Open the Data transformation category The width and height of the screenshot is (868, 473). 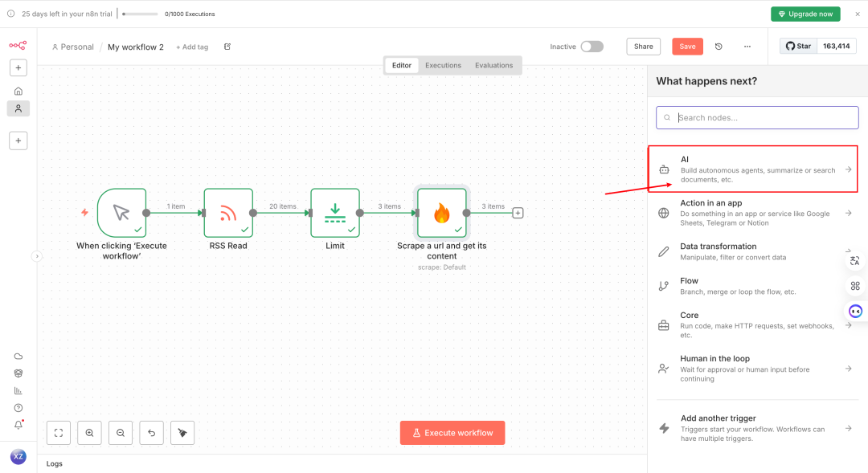(757, 251)
